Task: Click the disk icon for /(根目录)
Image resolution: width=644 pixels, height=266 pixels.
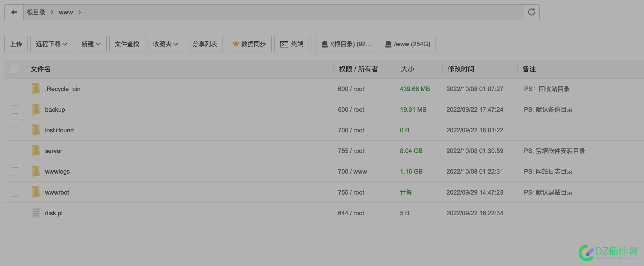Action: 325,44
